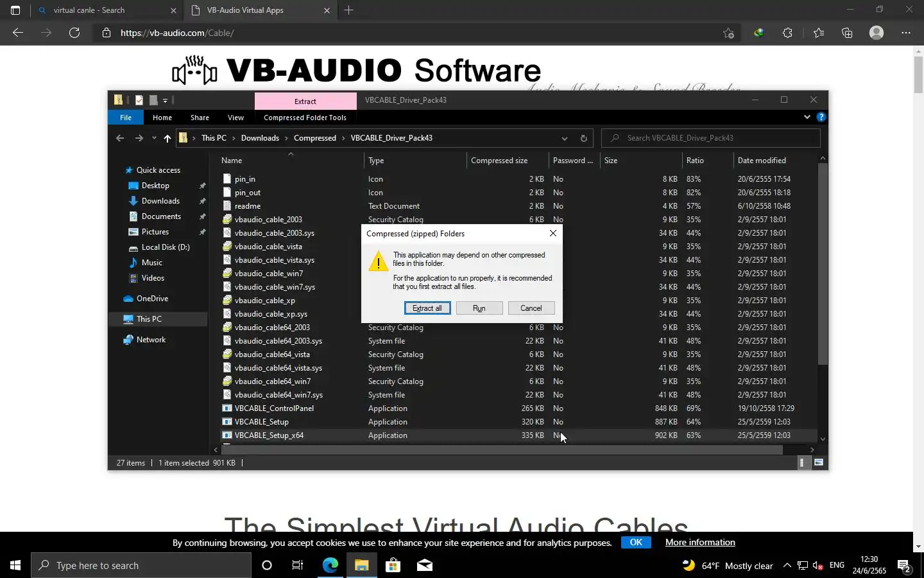Select vbaudio_cable64_win7.sys file

tap(278, 395)
